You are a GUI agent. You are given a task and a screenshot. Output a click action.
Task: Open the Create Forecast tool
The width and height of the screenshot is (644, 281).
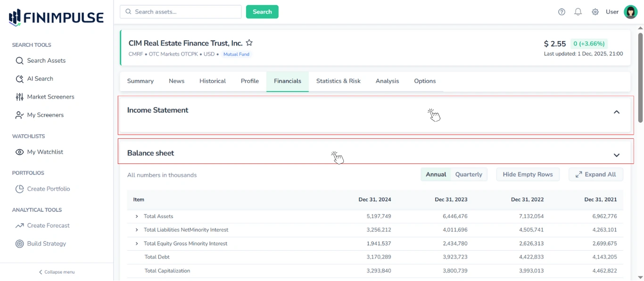pos(49,225)
